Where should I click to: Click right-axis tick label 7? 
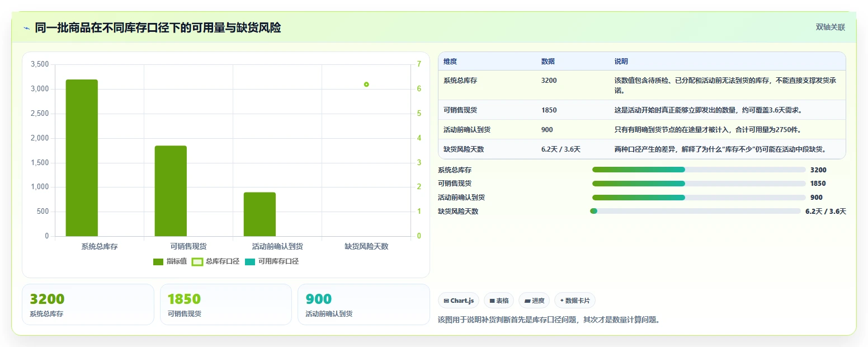(419, 64)
